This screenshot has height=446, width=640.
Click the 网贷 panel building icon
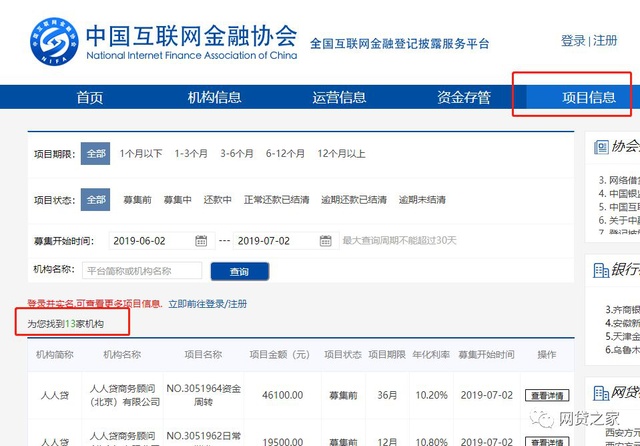tap(601, 393)
